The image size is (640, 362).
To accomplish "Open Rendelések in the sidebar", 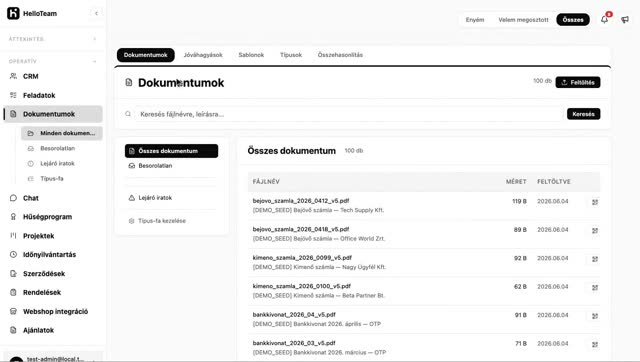I will pyautogui.click(x=53, y=292).
